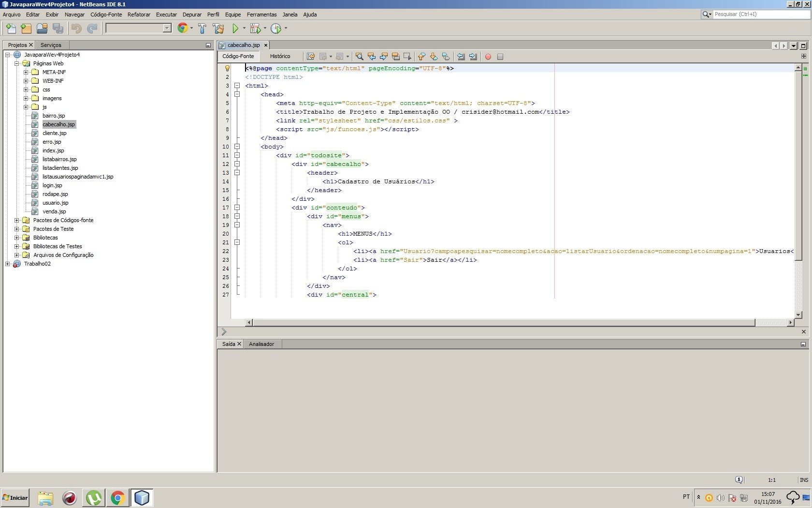Expand Pacotes de Códigos-fonte node
The width and height of the screenshot is (812, 508).
(x=17, y=220)
